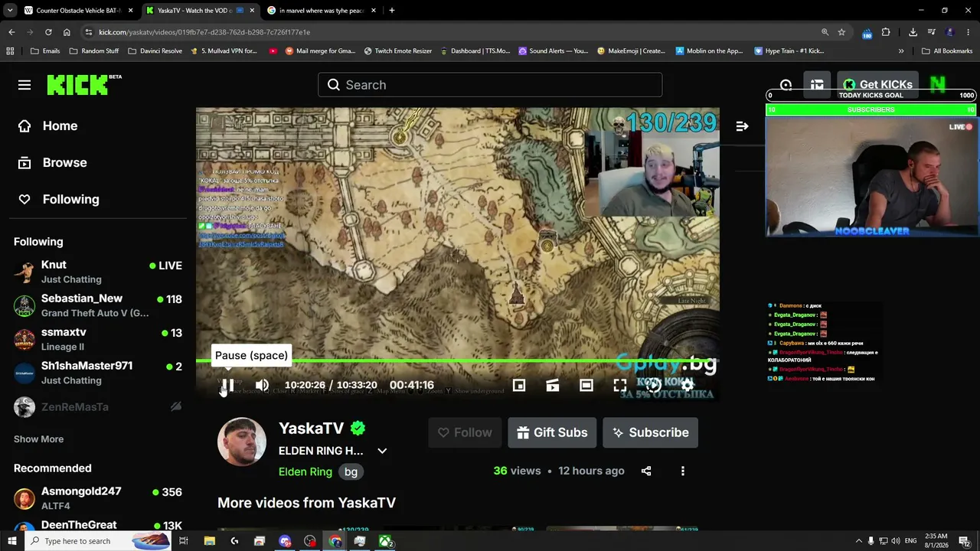The image size is (980, 551).
Task: Toggle theater mode in the video player
Action: (586, 385)
